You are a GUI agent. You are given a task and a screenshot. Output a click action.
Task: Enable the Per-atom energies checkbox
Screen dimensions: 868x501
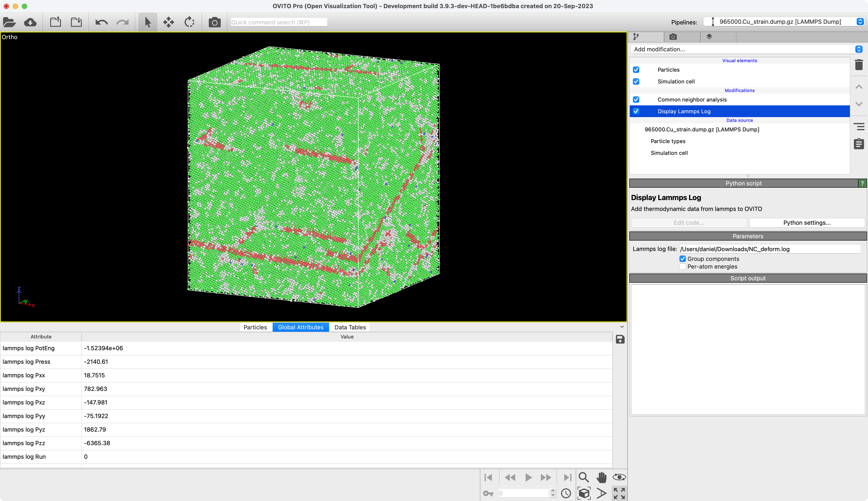pyautogui.click(x=683, y=267)
